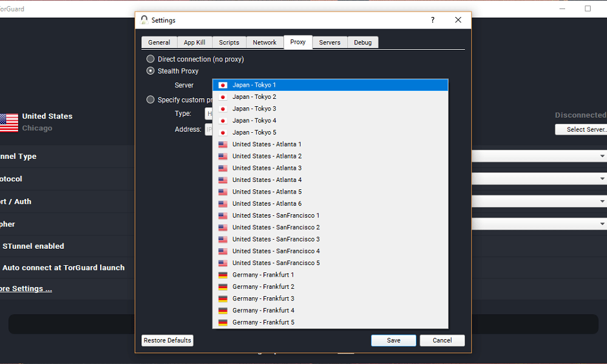Open the proxy Type dropdown
This screenshot has width=607, height=364.
209,113
